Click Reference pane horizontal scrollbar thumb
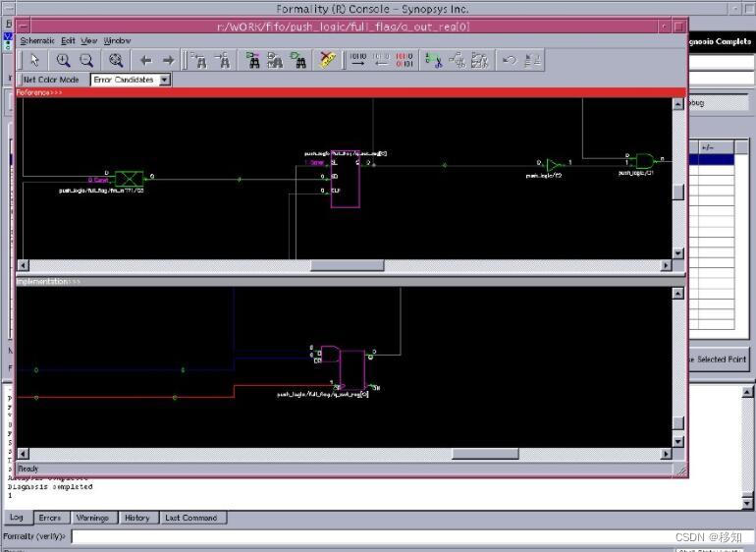Screen dimensions: 756x552 348,265
